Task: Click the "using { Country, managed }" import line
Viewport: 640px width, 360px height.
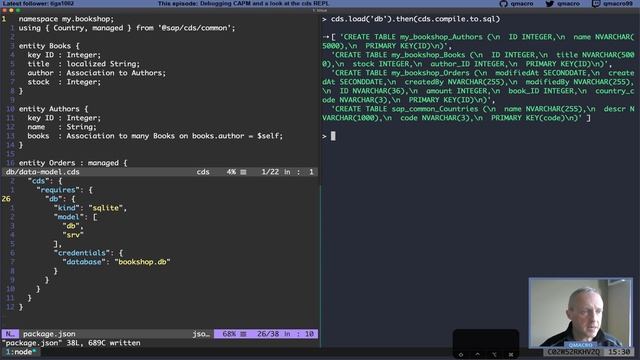Action: 127,28
